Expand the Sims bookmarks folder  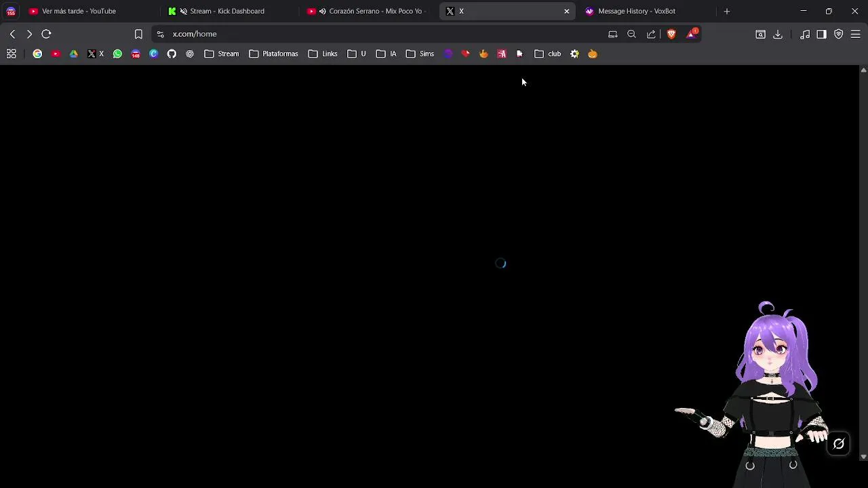pyautogui.click(x=420, y=54)
